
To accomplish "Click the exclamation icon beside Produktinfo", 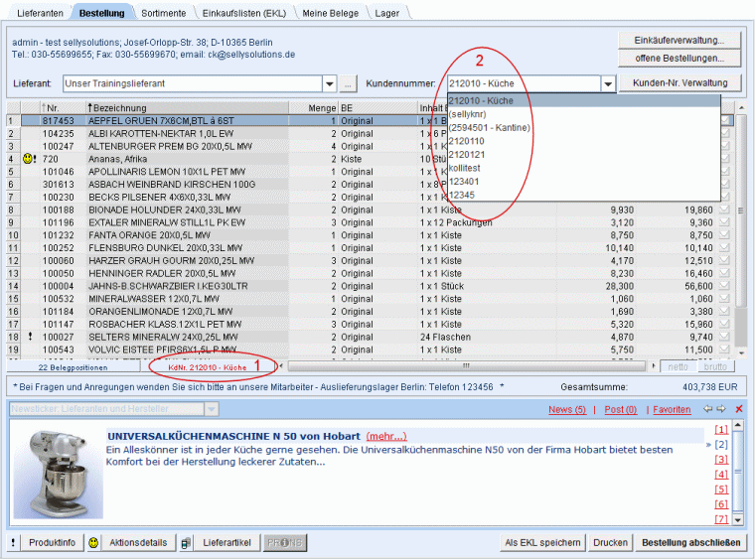I will pos(13,543).
